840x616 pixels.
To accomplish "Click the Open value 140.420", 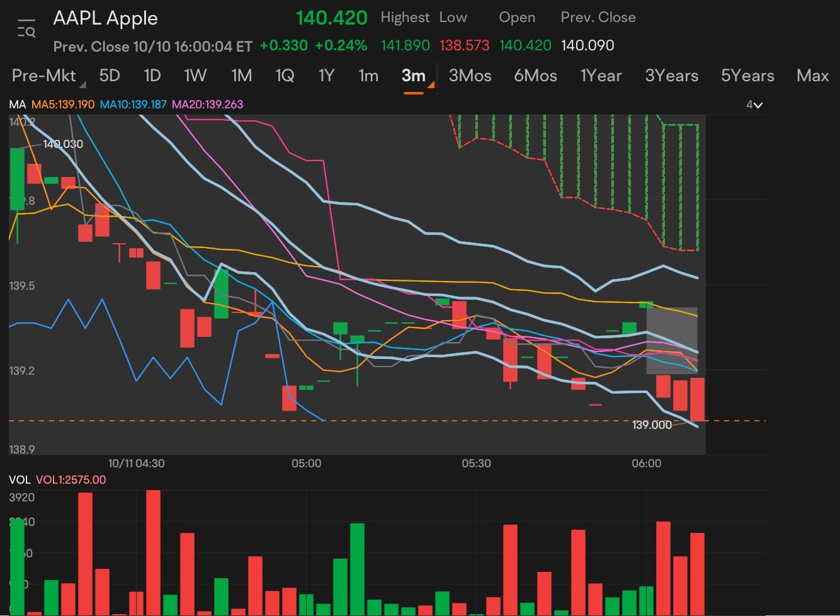I will (x=525, y=45).
